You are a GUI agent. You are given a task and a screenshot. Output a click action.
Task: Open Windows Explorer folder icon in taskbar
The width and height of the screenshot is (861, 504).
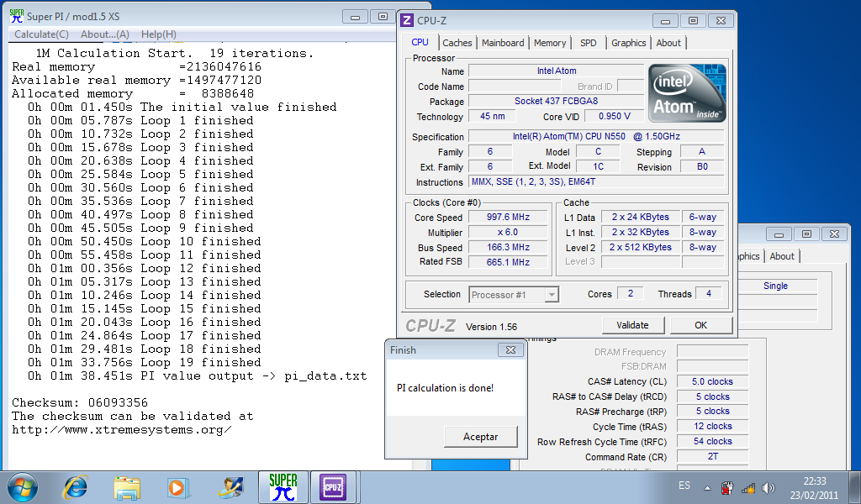(x=127, y=487)
